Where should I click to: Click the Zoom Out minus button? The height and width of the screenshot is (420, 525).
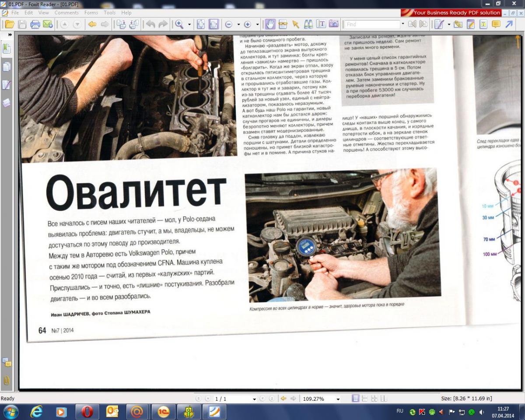(229, 24)
